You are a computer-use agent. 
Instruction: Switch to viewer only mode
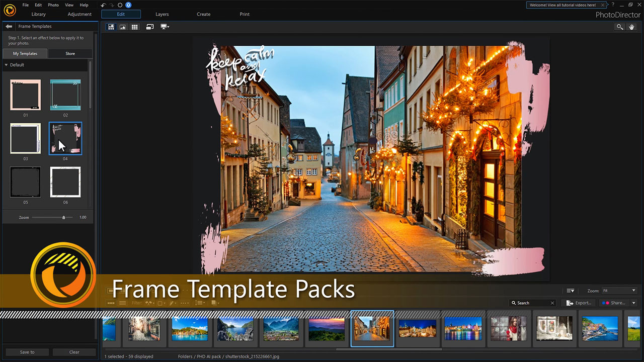point(123,27)
